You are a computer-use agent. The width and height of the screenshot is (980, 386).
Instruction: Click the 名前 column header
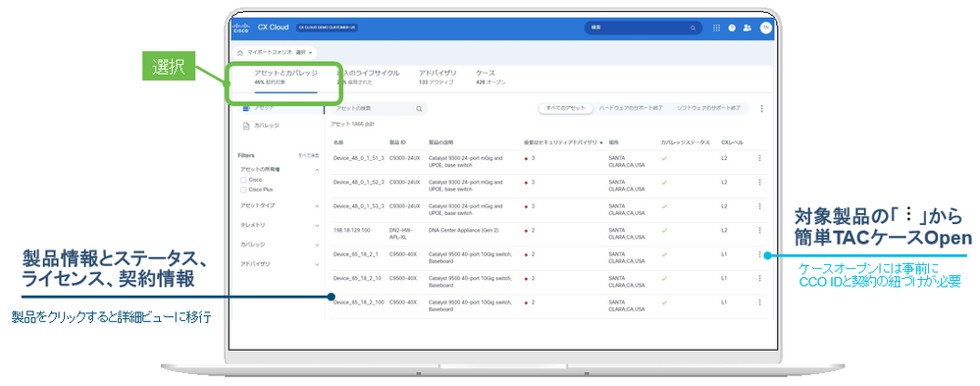pyautogui.click(x=338, y=142)
